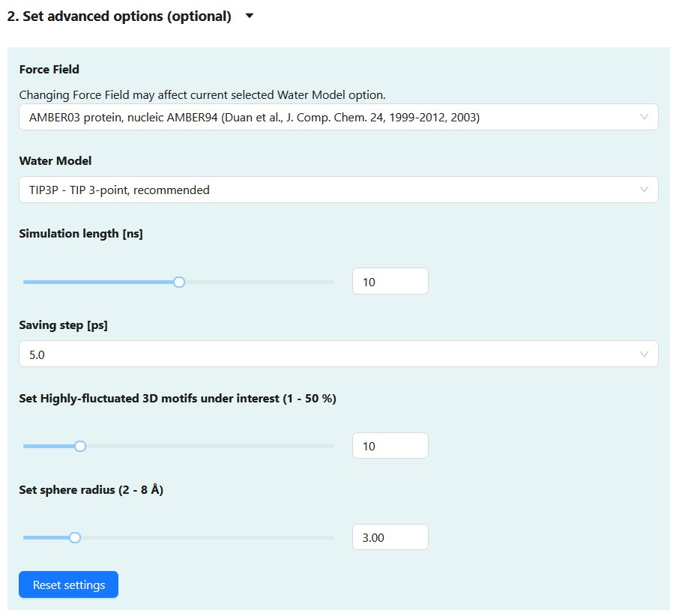This screenshot has width=676, height=616.
Task: Click the Highly-fluctuated 3D motifs slider handle
Action: [x=80, y=446]
